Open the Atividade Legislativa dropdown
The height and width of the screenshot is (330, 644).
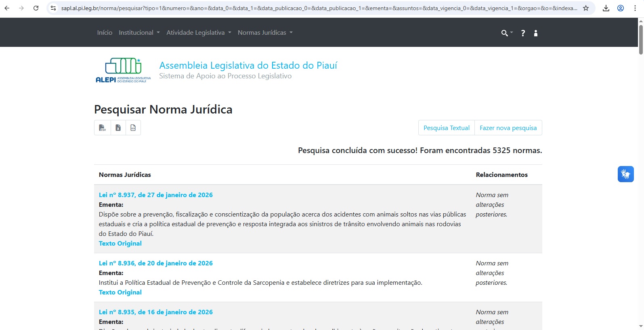pyautogui.click(x=199, y=33)
